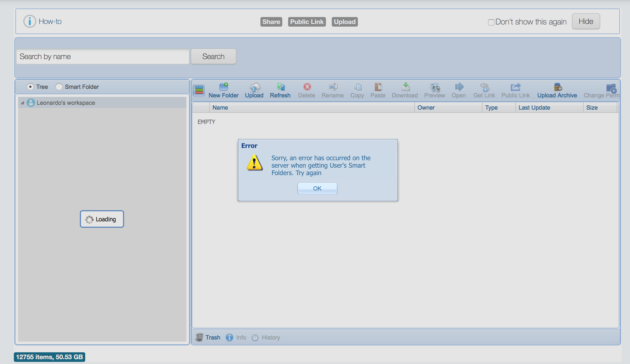Viewport: 630px width, 364px height.
Task: Click the Refresh icon
Action: tap(280, 87)
